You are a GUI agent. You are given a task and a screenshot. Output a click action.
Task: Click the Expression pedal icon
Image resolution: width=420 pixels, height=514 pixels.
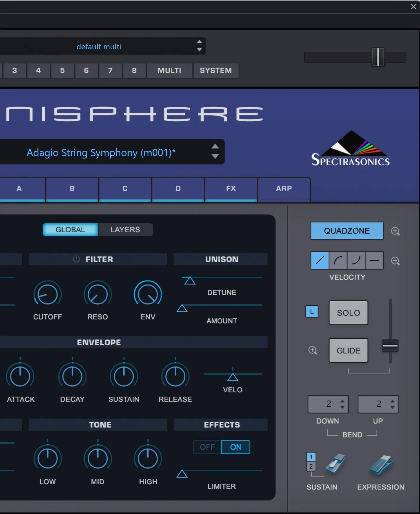point(381,465)
